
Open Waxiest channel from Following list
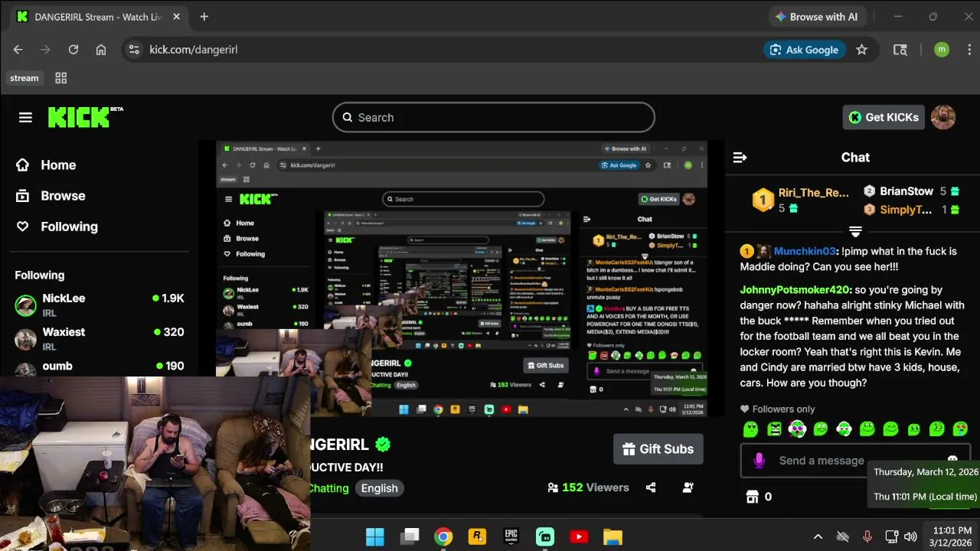(x=100, y=338)
